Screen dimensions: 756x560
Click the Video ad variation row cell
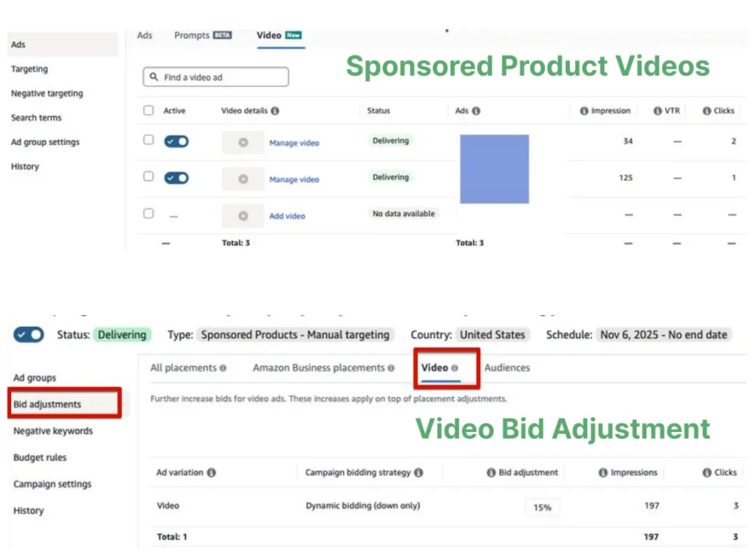coord(168,505)
